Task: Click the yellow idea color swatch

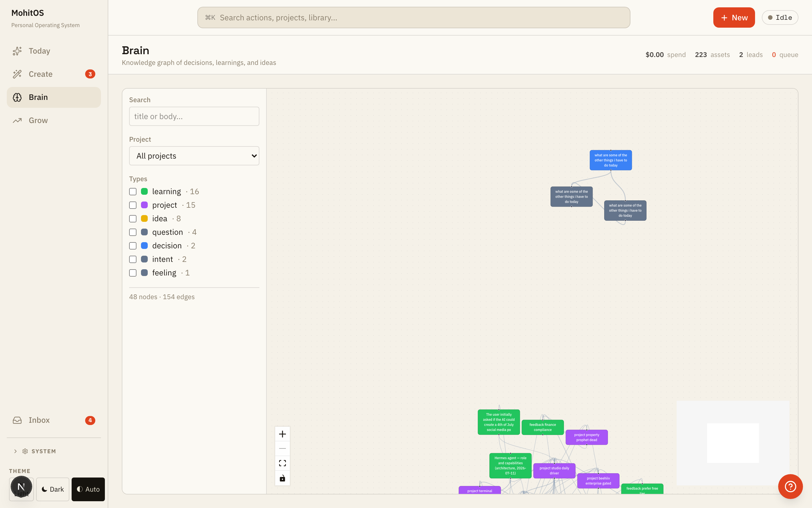Action: point(144,219)
